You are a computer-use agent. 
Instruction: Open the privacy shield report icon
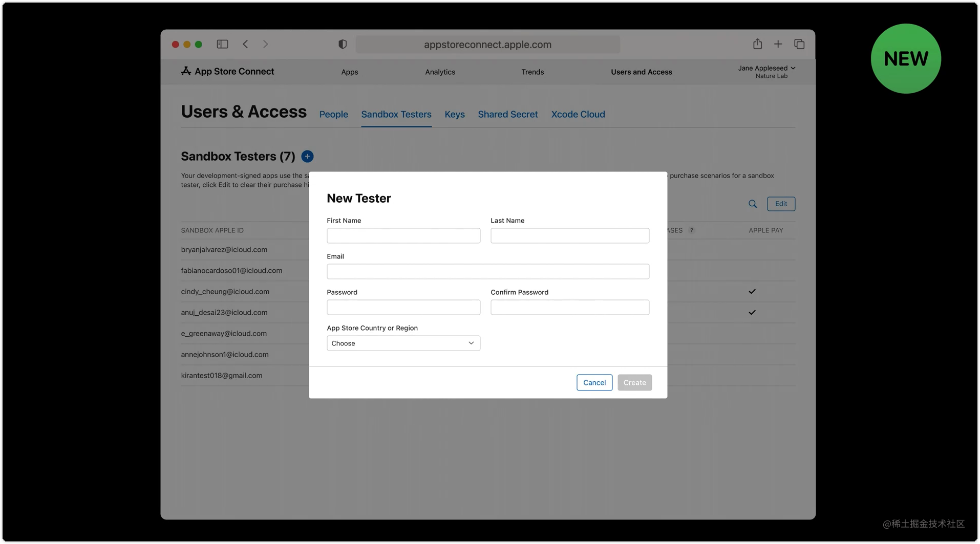click(343, 44)
